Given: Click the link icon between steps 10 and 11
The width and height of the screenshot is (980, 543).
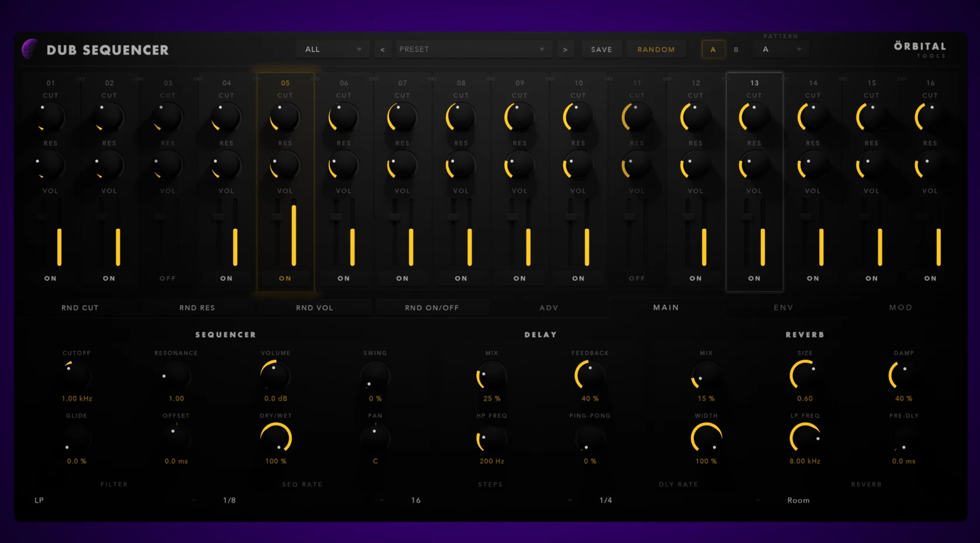Looking at the screenshot, I should tap(608, 79).
